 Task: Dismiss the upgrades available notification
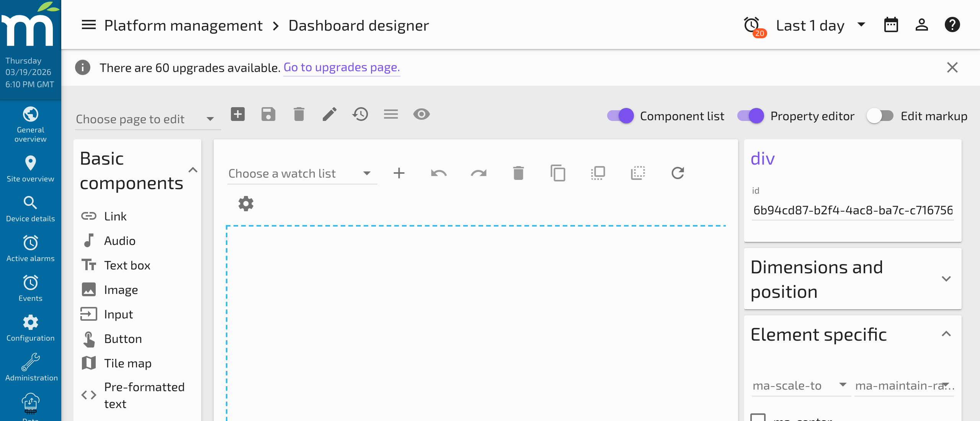[953, 67]
